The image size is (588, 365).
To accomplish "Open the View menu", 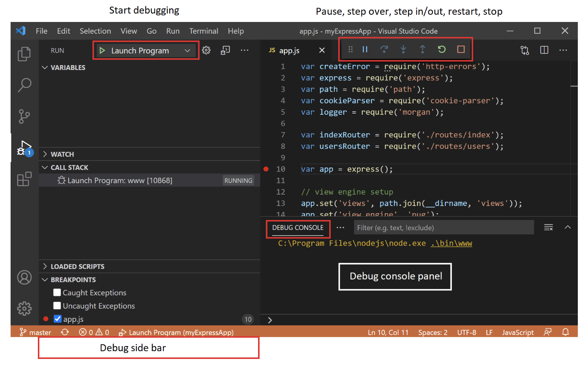I will 129,31.
